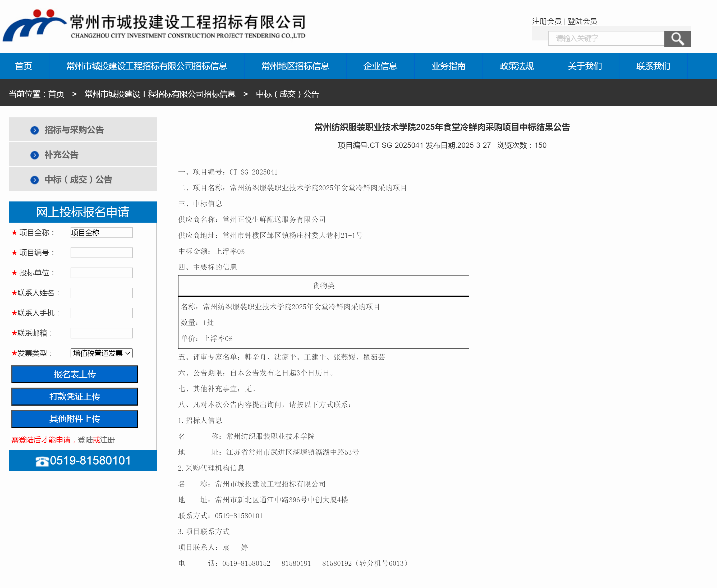The height and width of the screenshot is (588, 717).
Task: Click 中标（成交）公告 breadcrumb link
Action: coord(288,94)
